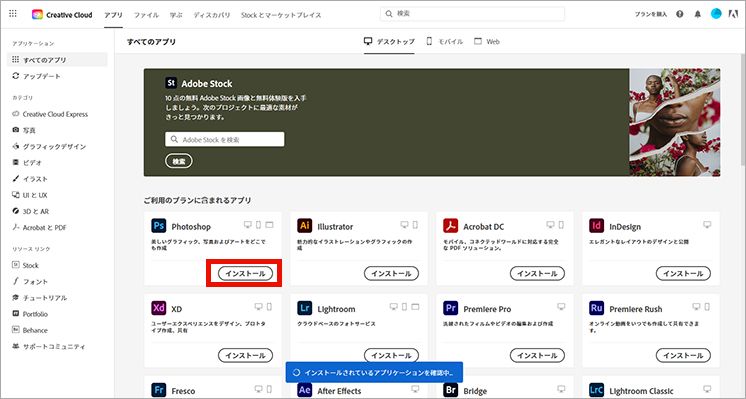This screenshot has height=399, width=746.
Task: Click the Adobe Stock を検索 input field
Action: (225, 139)
